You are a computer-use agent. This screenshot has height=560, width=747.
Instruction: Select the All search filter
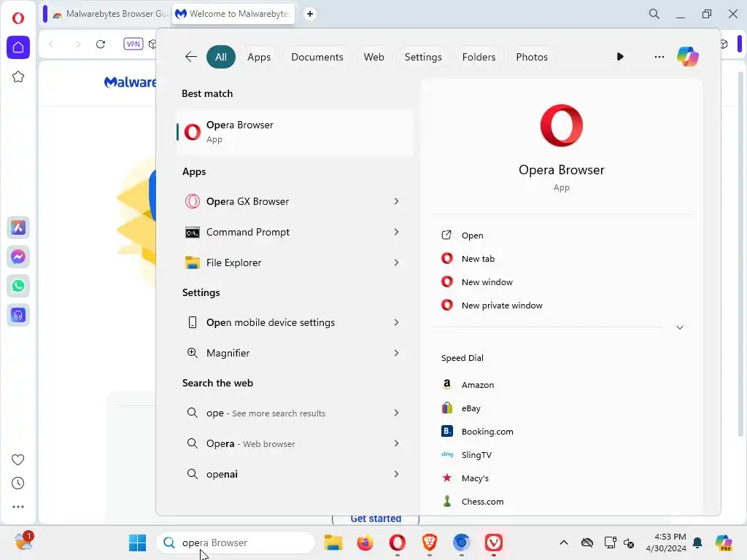click(220, 57)
